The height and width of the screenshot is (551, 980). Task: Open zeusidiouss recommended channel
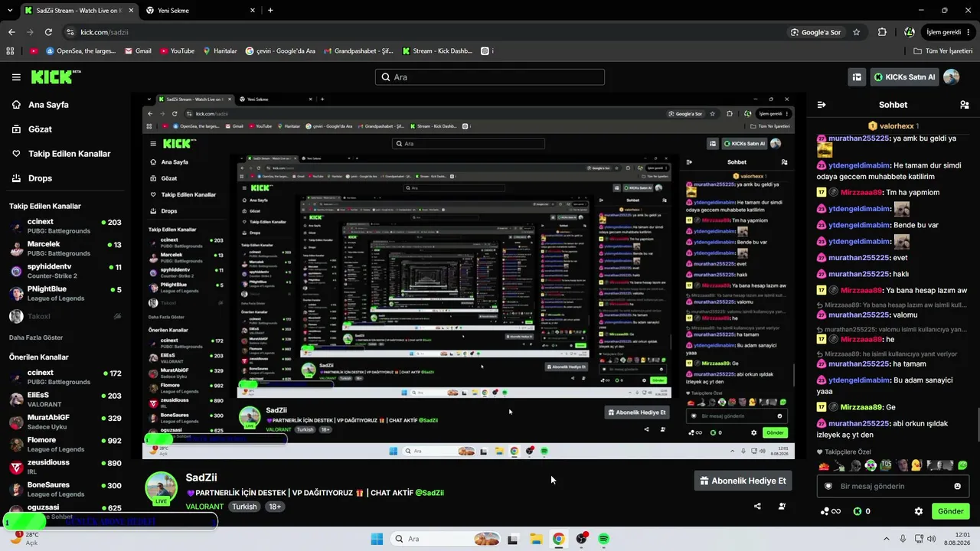tap(65, 467)
